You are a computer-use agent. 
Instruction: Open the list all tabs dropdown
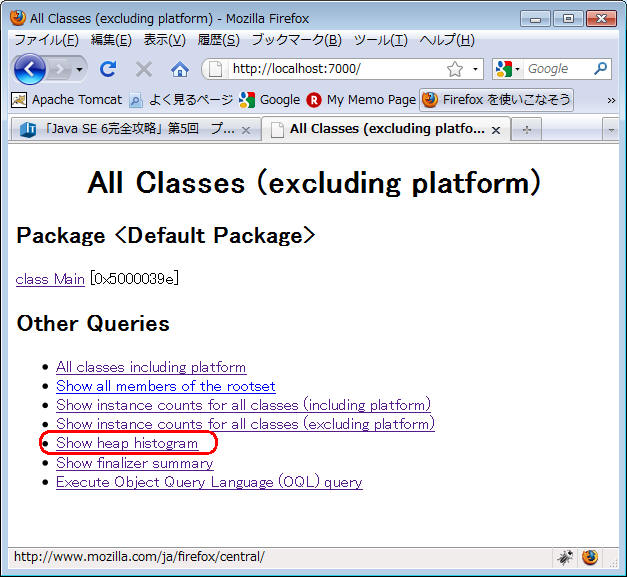click(x=611, y=130)
